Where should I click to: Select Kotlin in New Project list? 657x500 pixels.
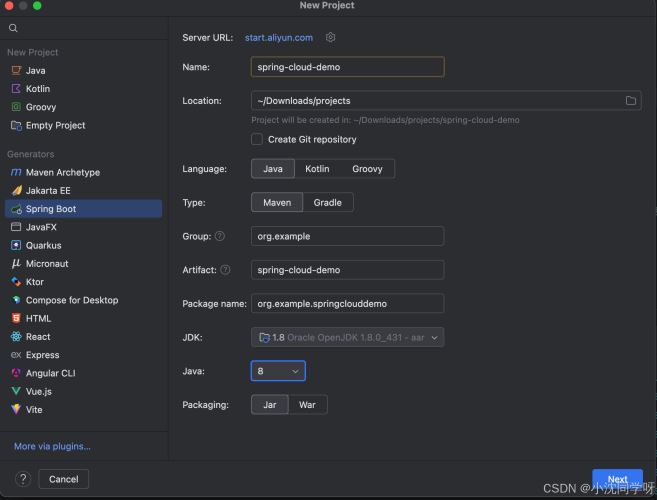click(83, 88)
